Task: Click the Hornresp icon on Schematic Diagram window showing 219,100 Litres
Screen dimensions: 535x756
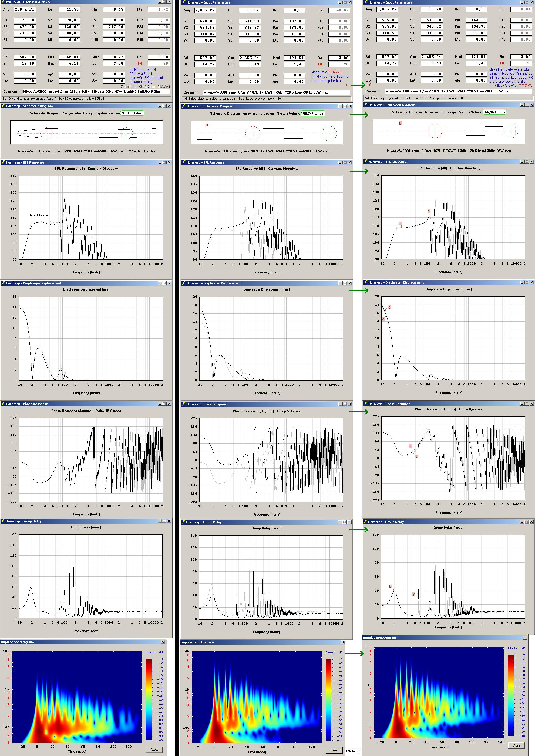Action: tap(3, 106)
